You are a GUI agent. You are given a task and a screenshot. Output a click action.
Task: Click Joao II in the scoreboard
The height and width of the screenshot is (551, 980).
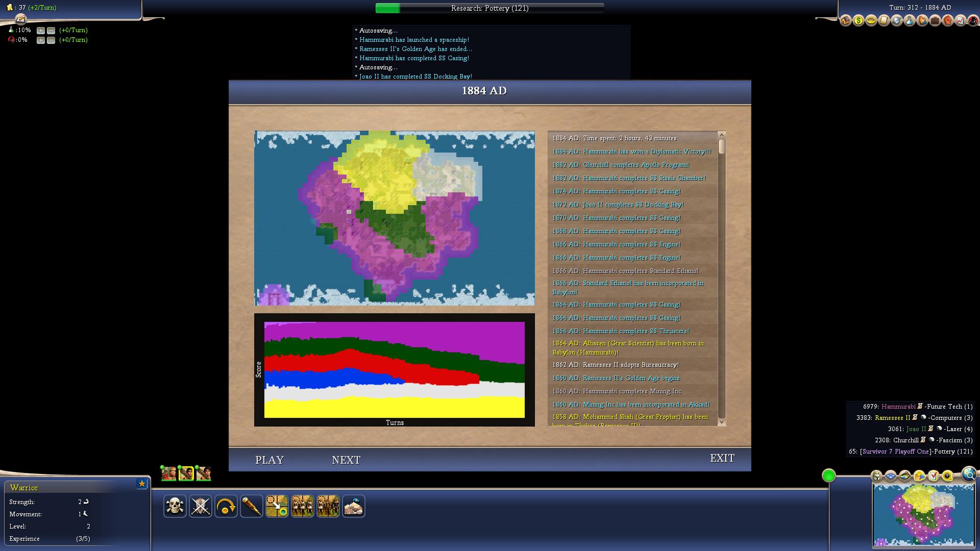pos(916,429)
